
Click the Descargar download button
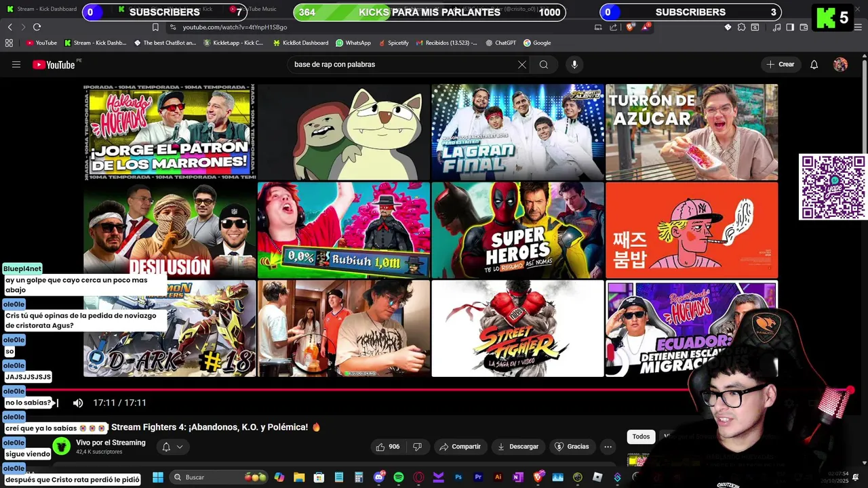tap(518, 447)
